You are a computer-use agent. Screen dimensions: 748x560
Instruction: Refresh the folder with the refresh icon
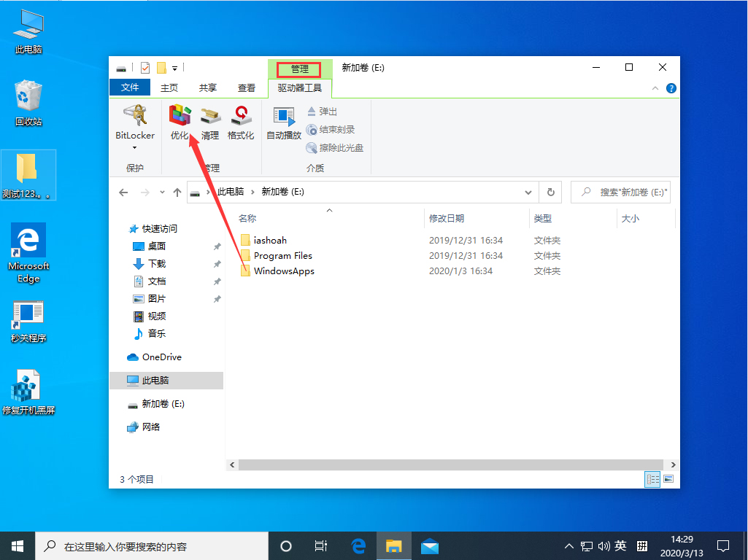click(x=551, y=192)
